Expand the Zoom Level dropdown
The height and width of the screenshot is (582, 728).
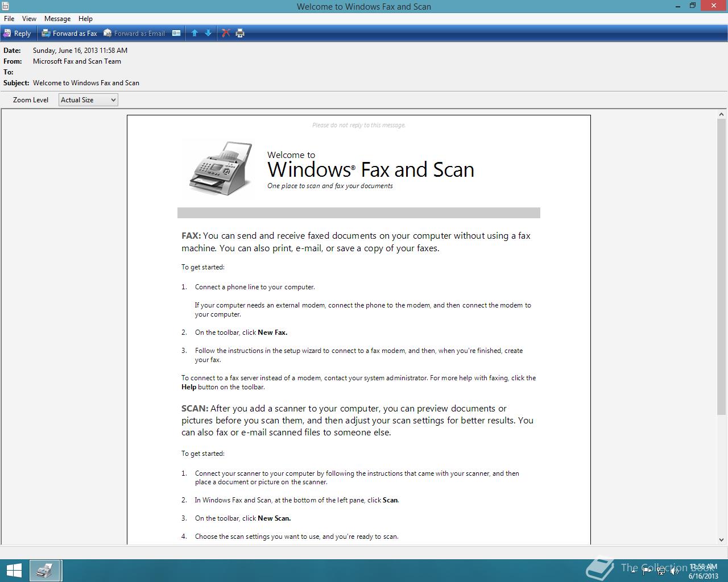(x=88, y=100)
